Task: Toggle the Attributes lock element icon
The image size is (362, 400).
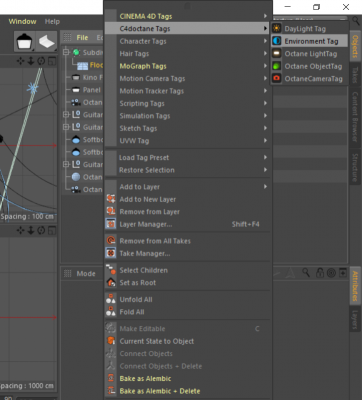Action: click(320, 273)
